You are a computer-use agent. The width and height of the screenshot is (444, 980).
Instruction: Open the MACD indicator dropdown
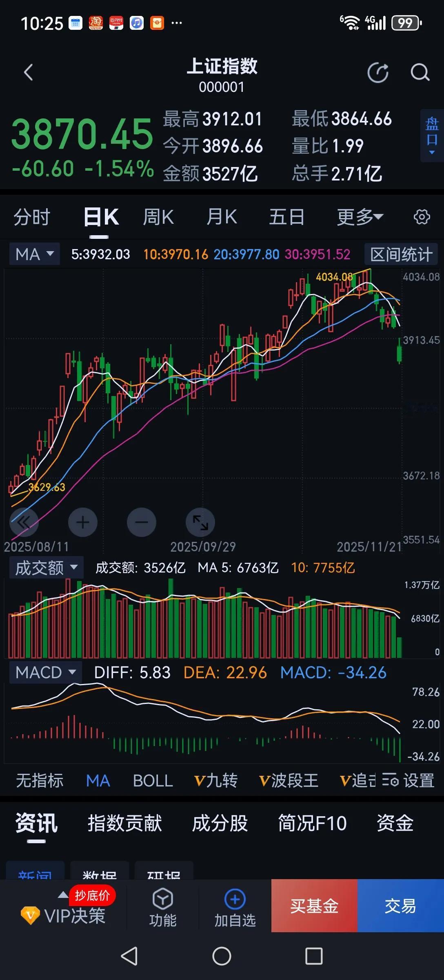coord(46,672)
